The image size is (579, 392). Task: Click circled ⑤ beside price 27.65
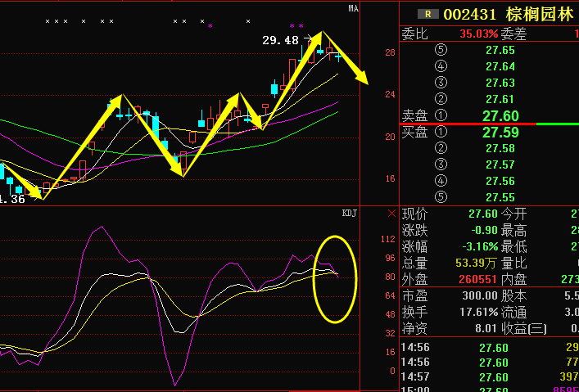point(441,50)
